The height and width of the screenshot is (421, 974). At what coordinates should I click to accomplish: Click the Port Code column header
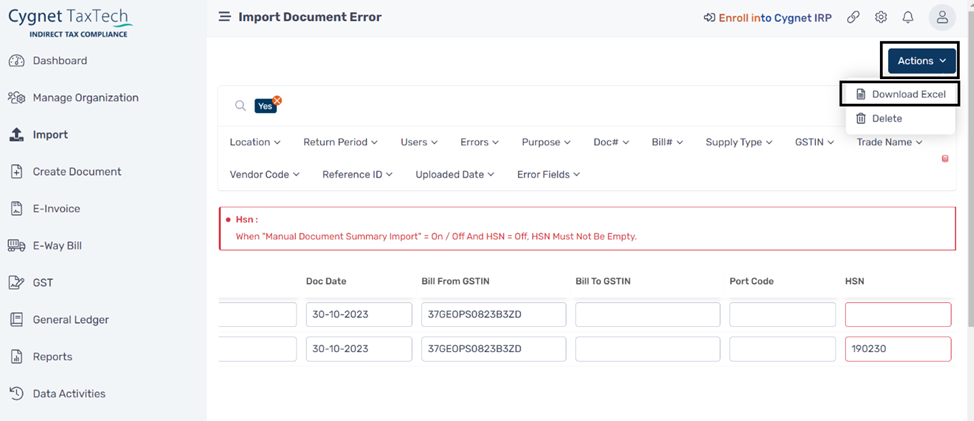pos(752,281)
